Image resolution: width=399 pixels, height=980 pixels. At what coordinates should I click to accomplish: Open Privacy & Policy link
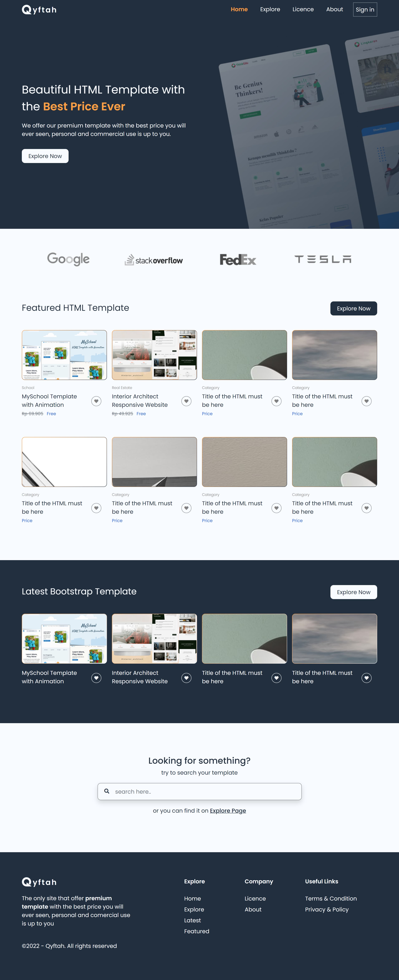[x=327, y=910]
